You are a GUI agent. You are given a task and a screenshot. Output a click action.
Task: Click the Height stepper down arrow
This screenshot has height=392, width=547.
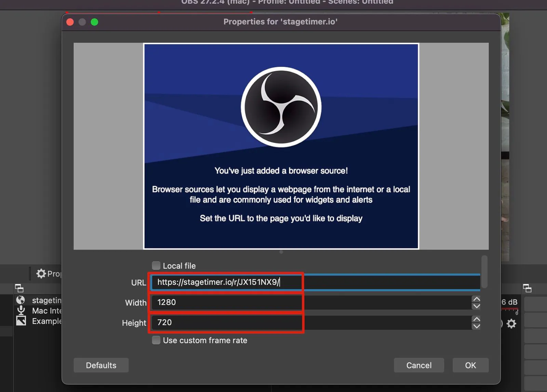(477, 326)
